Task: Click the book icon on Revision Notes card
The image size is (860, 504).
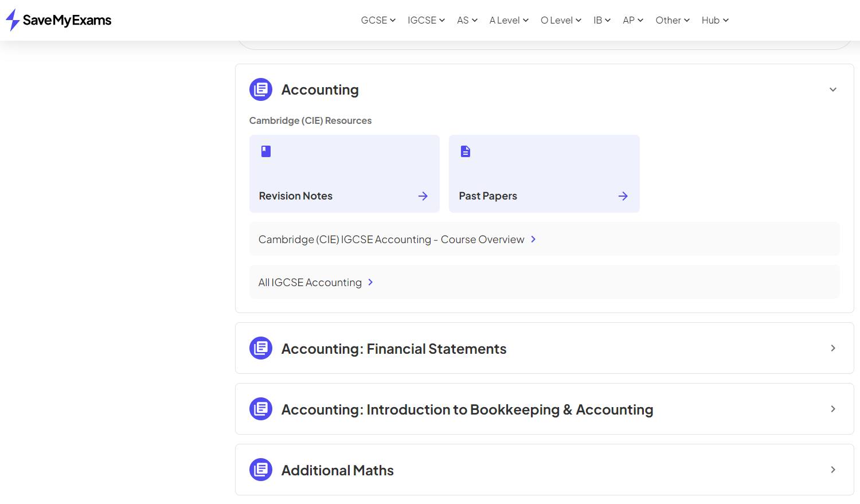Action: click(266, 151)
